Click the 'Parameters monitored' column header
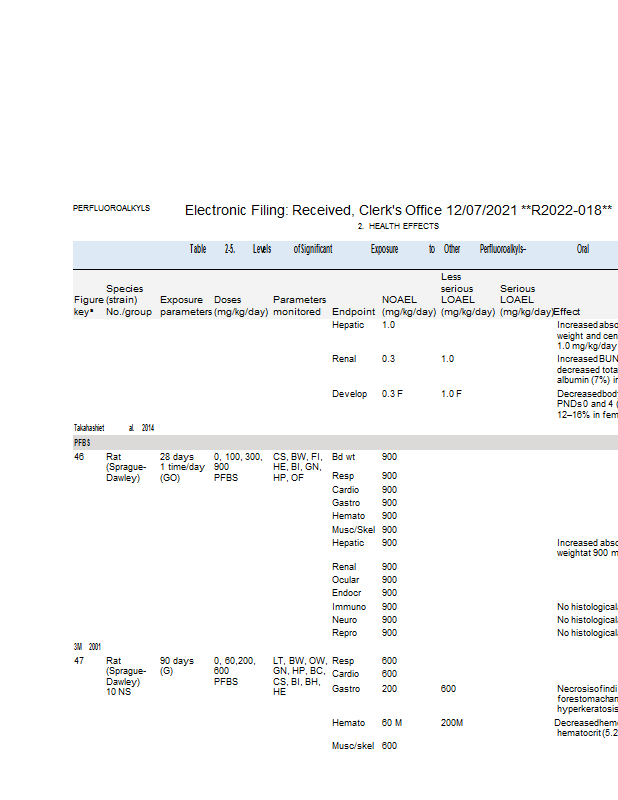Screen dimensions: 618x800 [299, 305]
